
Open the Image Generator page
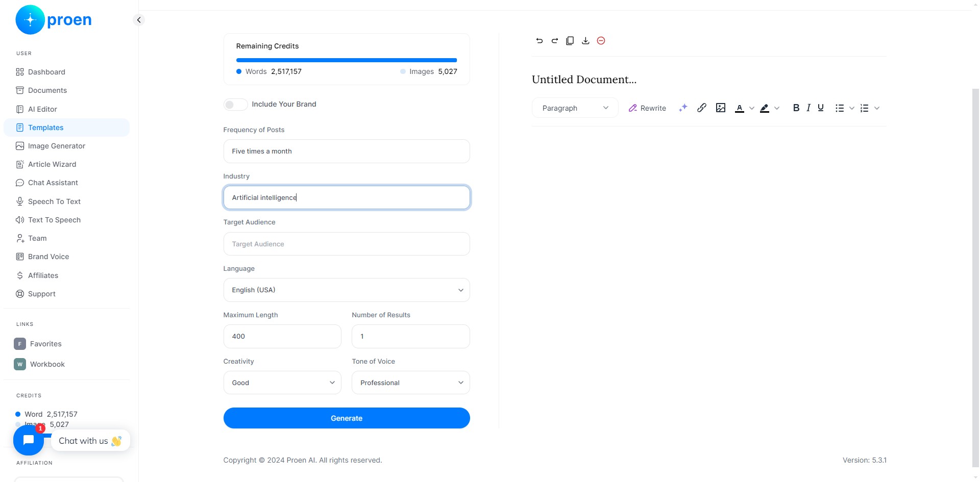coord(66,146)
